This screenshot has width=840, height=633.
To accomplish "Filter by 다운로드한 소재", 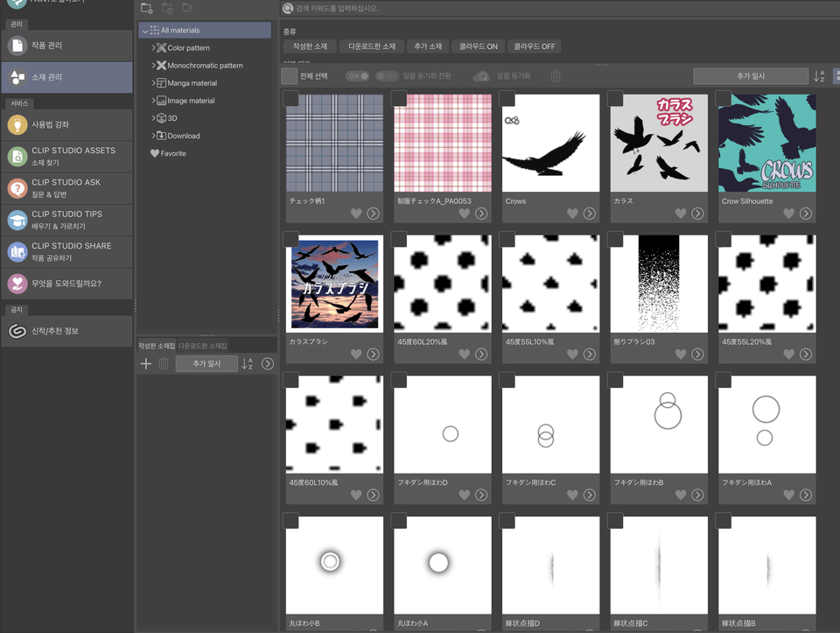I will [x=372, y=46].
